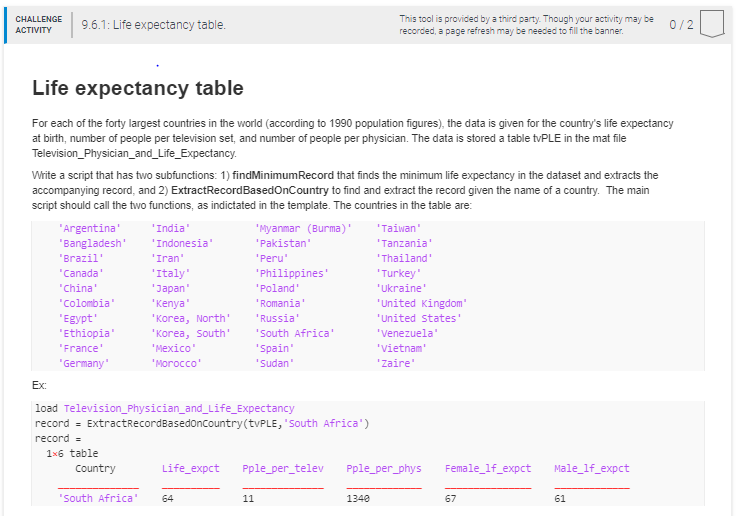Click 'Korea, North' in the list
The height and width of the screenshot is (516, 738).
pyautogui.click(x=191, y=319)
